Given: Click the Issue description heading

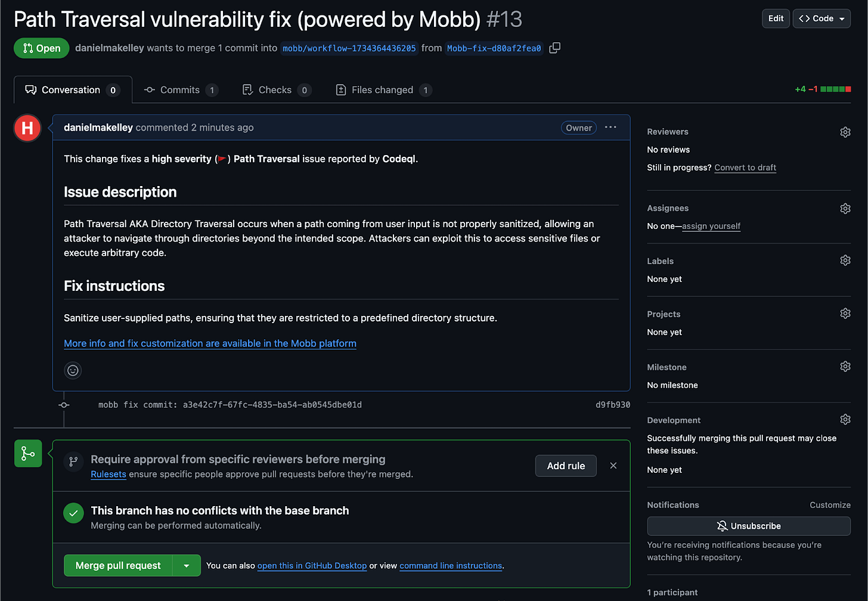Looking at the screenshot, I should (120, 192).
